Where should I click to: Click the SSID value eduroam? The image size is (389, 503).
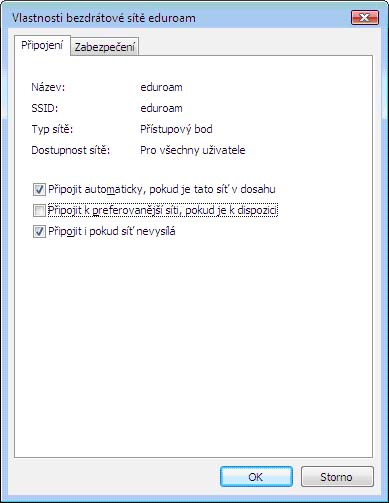coord(161,108)
